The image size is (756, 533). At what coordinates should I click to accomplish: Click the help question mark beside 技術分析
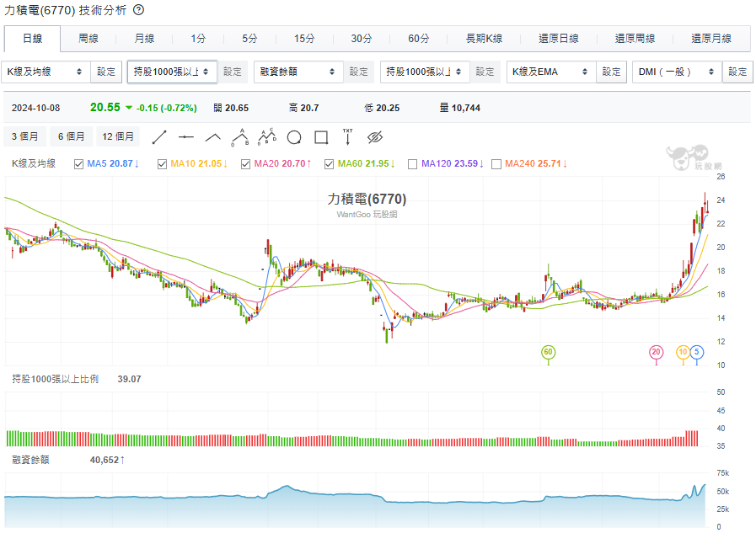(138, 11)
